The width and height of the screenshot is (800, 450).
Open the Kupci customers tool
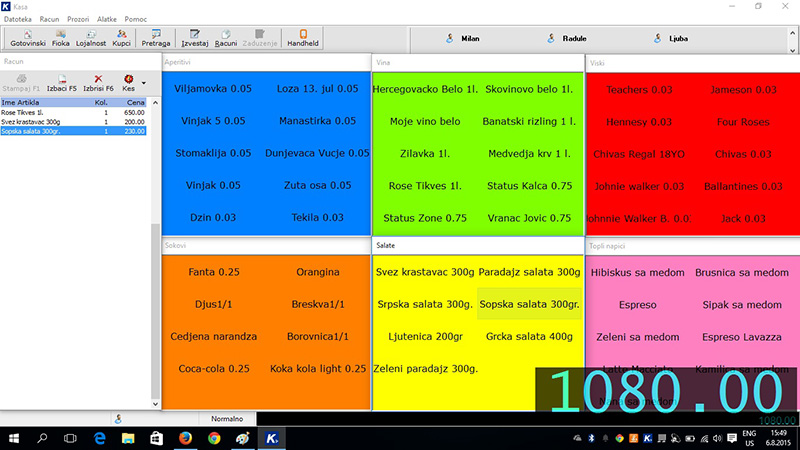pos(121,38)
